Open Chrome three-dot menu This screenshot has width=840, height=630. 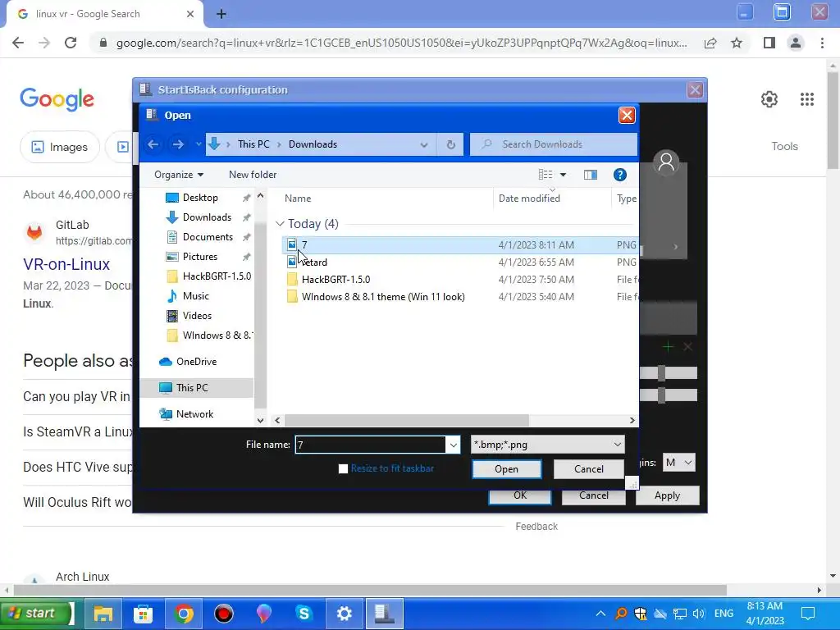point(822,43)
